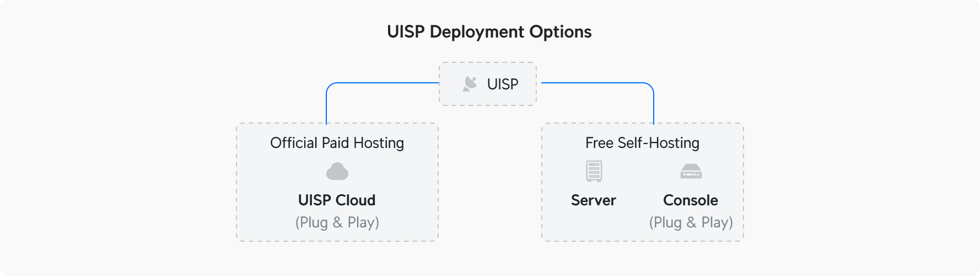
Task: Click the word Deployment in the title
Action: (469, 32)
